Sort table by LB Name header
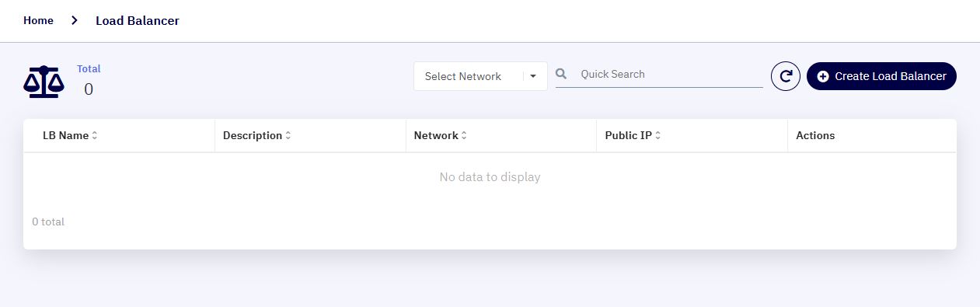The height and width of the screenshot is (307, 980). pyautogui.click(x=65, y=135)
